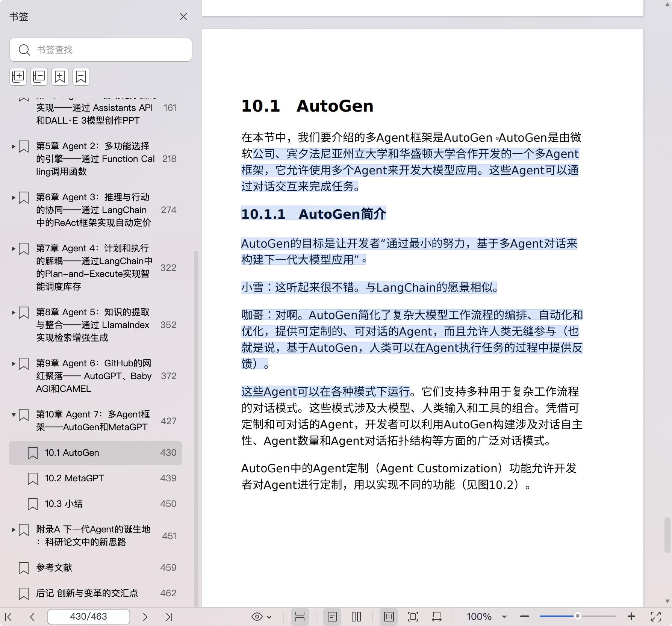Image resolution: width=672 pixels, height=626 pixels.
Task: Expand Chapter 9 Agent 6 bookmark
Action: [14, 363]
